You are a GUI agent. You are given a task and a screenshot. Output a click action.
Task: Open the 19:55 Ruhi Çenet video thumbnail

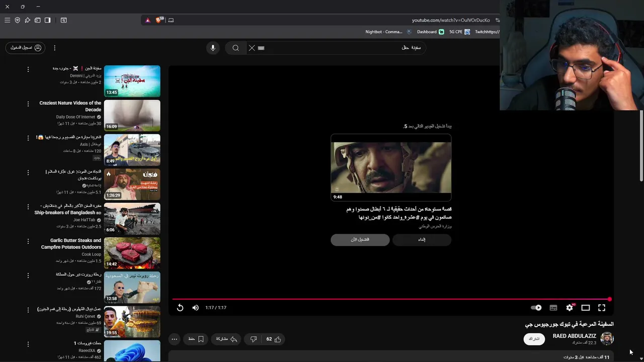click(132, 322)
